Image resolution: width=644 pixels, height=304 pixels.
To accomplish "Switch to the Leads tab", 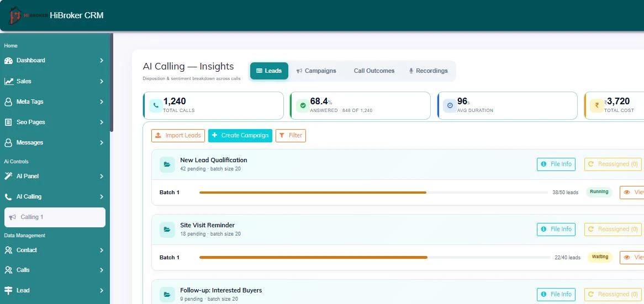I will (x=269, y=71).
